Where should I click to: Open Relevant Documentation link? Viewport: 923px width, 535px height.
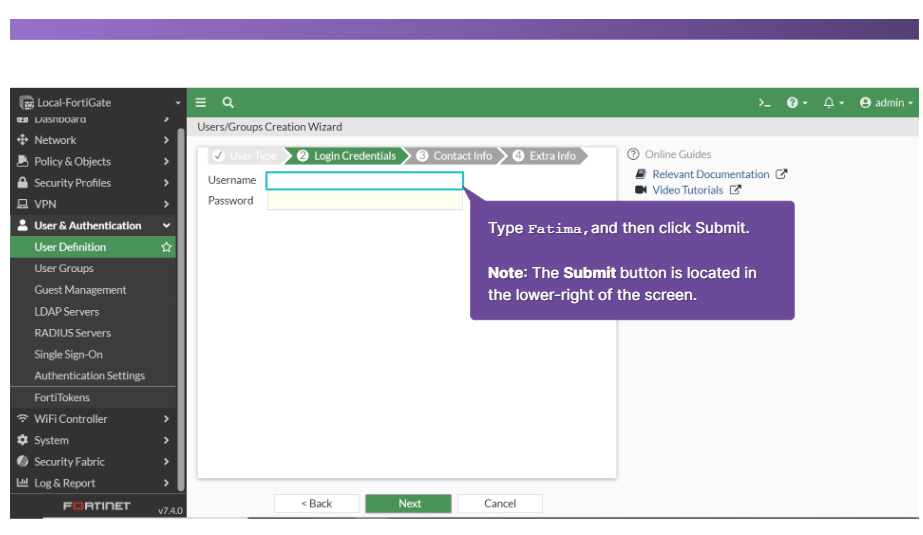coord(710,174)
